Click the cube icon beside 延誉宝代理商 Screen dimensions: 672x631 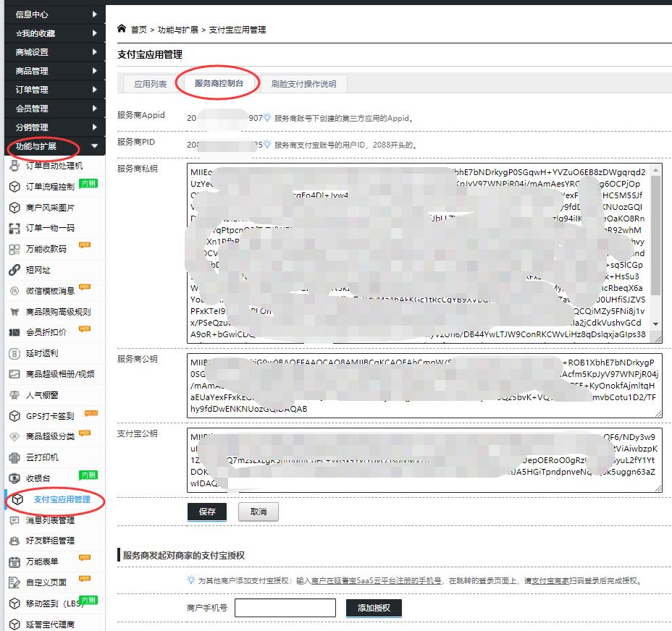click(14, 624)
